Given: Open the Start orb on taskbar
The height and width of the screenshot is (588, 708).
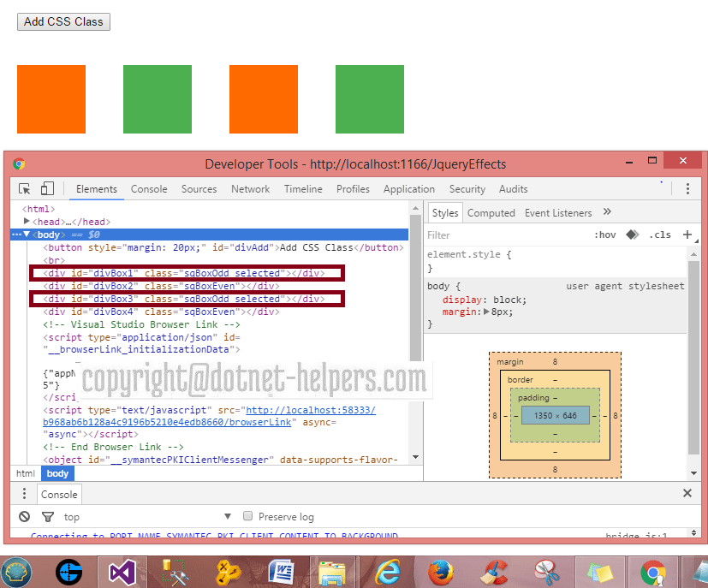Looking at the screenshot, I should click(x=16, y=573).
